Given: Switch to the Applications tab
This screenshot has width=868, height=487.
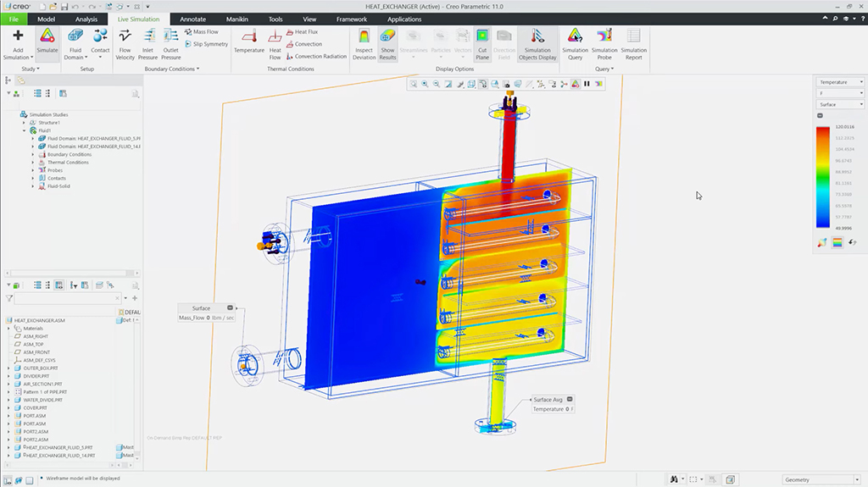Looking at the screenshot, I should [x=404, y=19].
